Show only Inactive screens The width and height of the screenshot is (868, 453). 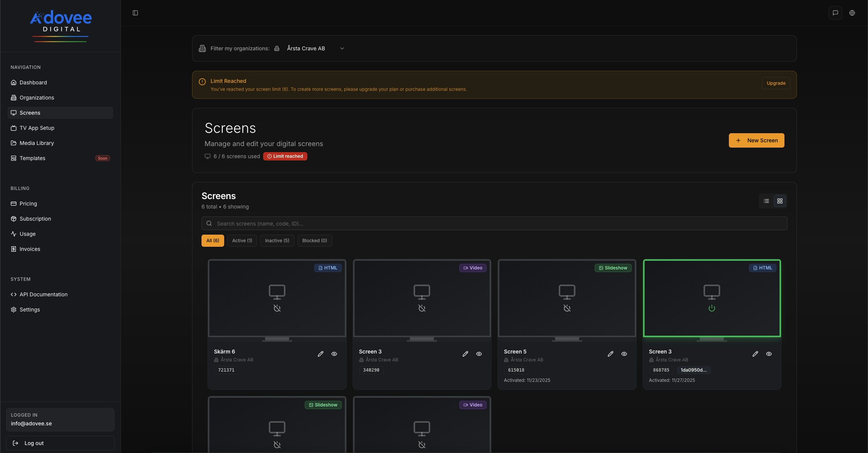(277, 241)
